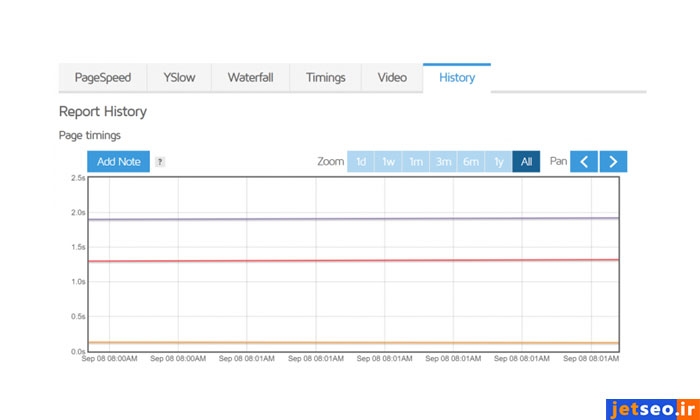700x420 pixels.
Task: Click the red timing line in chart
Action: [350, 261]
